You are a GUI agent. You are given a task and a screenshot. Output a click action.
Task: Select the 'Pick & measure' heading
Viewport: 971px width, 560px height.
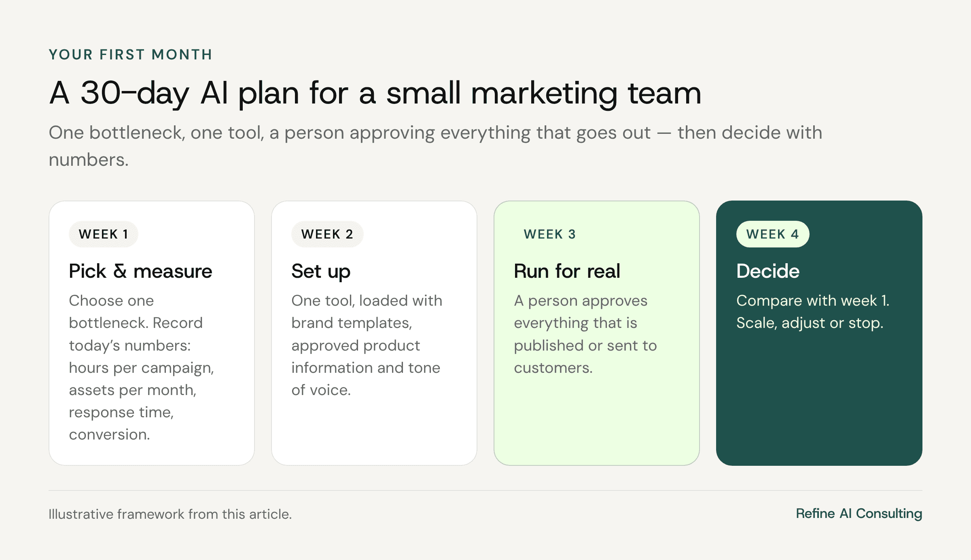tap(140, 271)
